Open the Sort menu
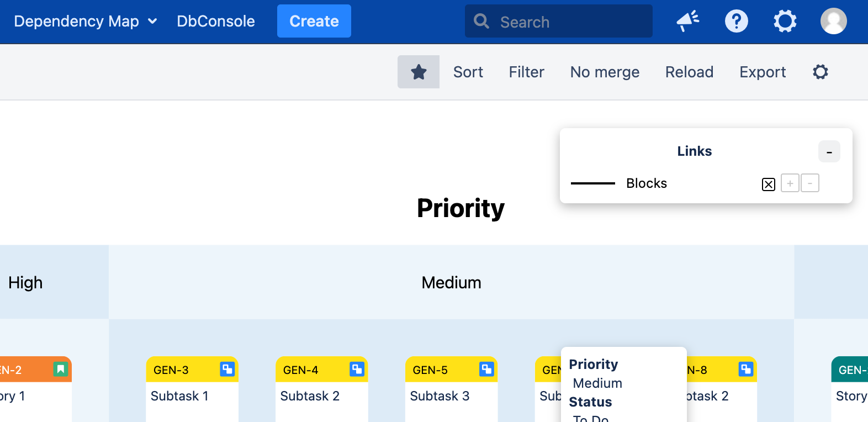This screenshot has width=868, height=422. tap(468, 72)
